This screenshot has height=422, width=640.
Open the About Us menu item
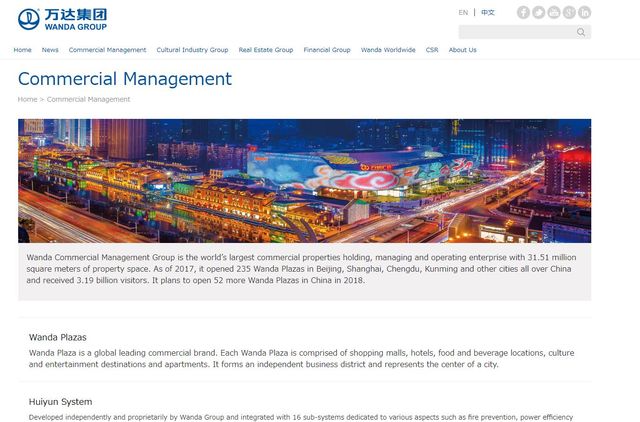462,50
